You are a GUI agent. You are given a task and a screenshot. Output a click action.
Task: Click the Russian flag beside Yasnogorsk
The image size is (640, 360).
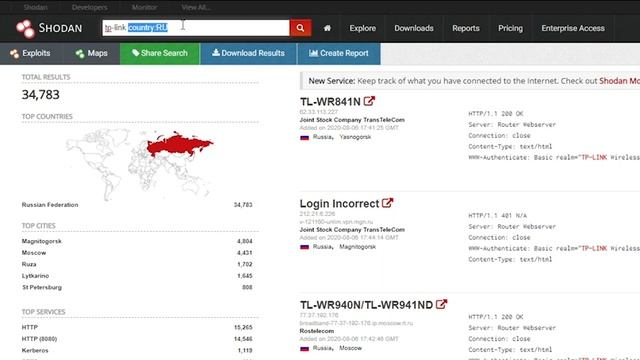pos(304,138)
